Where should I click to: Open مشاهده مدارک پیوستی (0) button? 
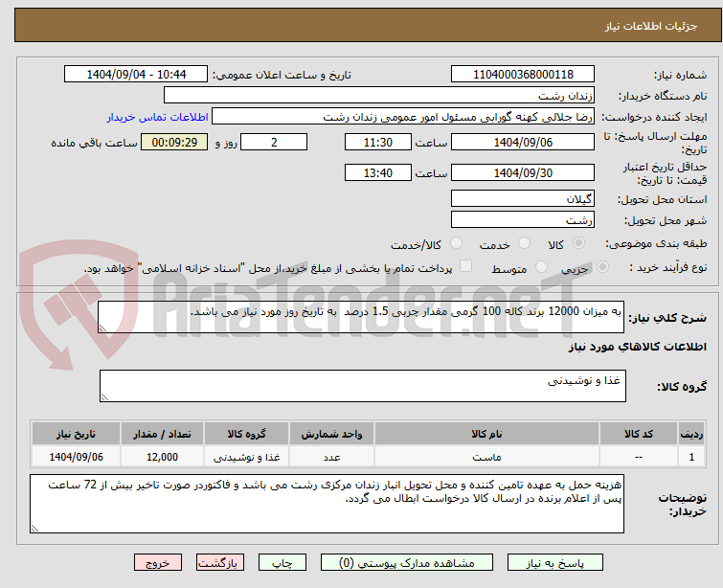click(x=407, y=563)
